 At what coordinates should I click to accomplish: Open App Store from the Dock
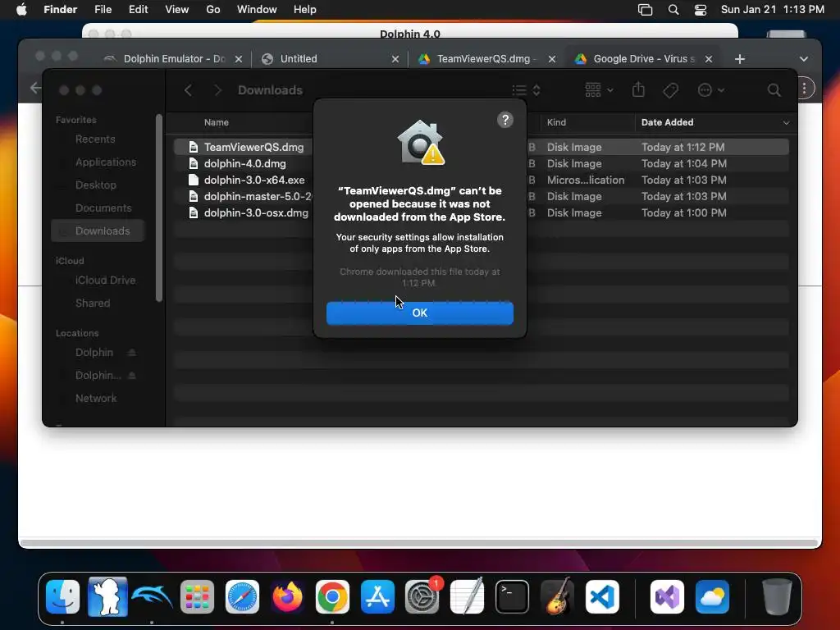(377, 596)
